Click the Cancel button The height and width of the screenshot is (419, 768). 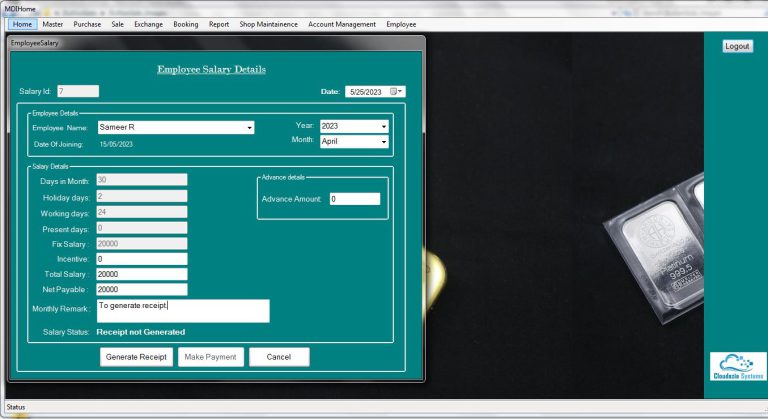[279, 357]
